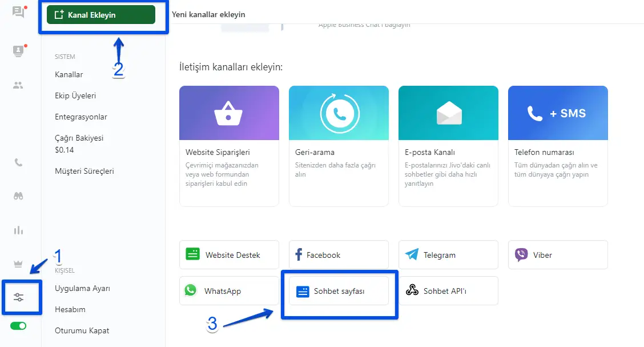This screenshot has height=347, width=644.
Task: Open the chat inbox icon in sidebar
Action: pyautogui.click(x=18, y=12)
